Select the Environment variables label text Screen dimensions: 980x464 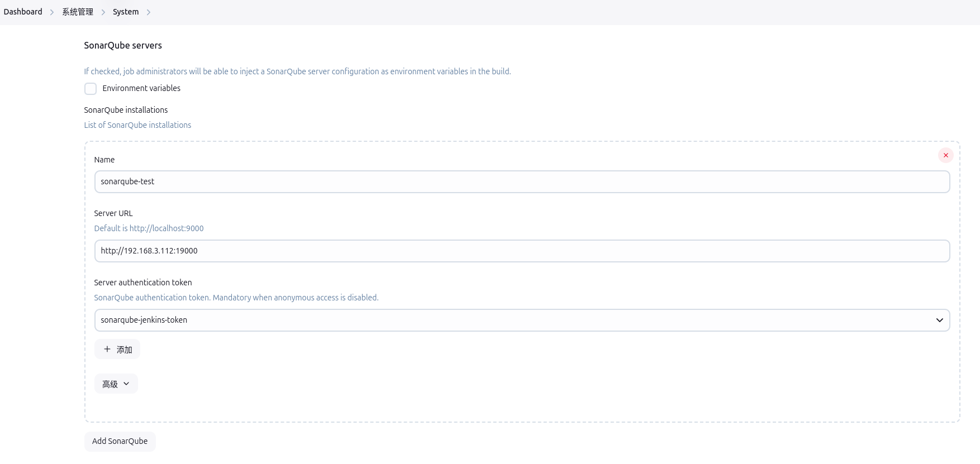[141, 88]
